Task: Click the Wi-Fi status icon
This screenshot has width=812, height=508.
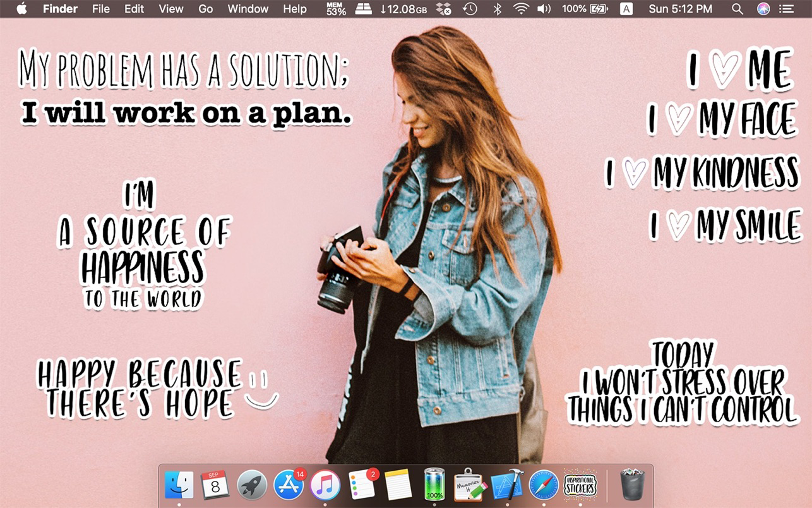Action: (521, 9)
